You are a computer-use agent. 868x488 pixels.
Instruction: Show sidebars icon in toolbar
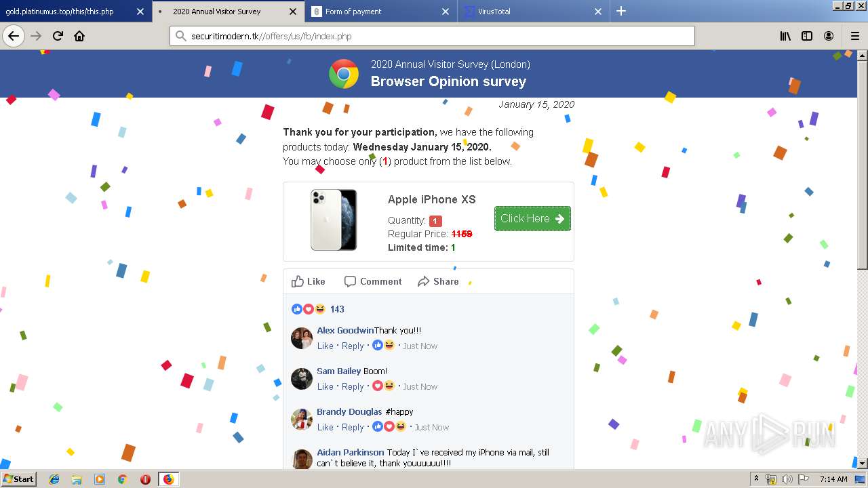tap(807, 36)
